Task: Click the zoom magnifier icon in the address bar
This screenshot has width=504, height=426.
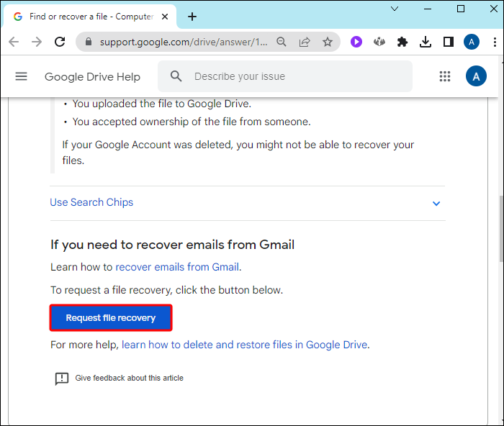Action: [282, 42]
